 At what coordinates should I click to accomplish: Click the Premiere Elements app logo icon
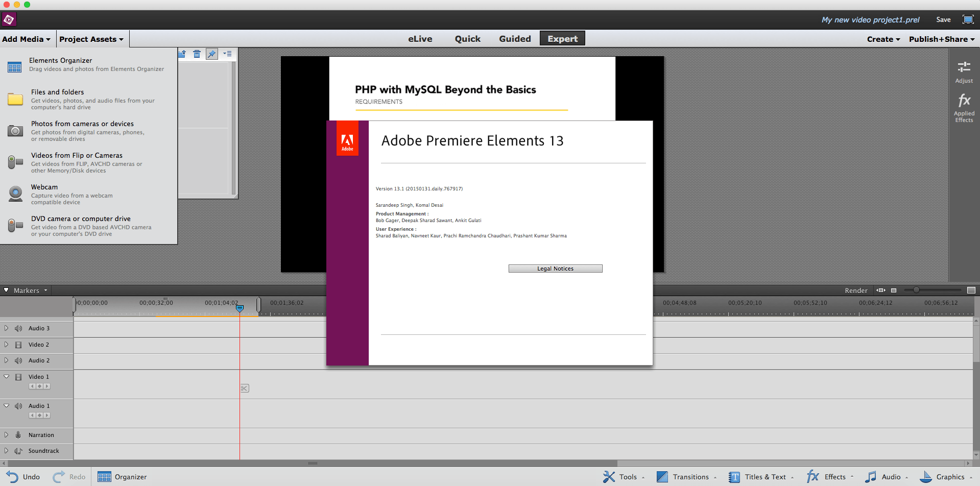9,19
